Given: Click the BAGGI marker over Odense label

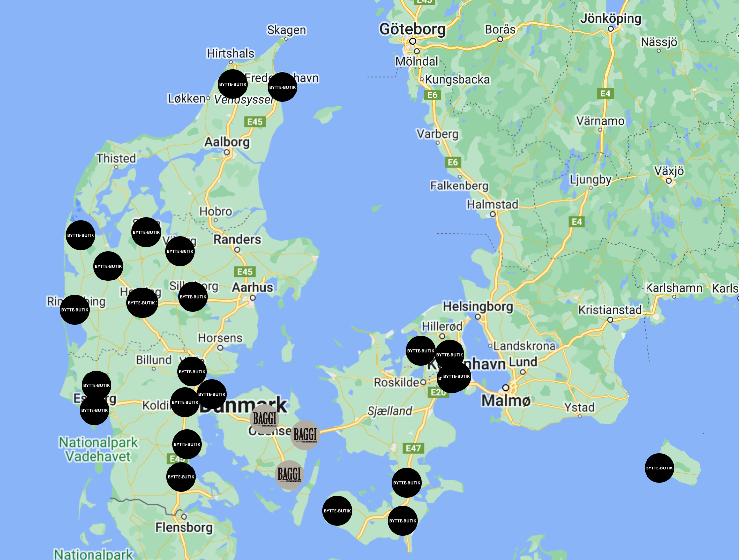Looking at the screenshot, I should pyautogui.click(x=264, y=419).
